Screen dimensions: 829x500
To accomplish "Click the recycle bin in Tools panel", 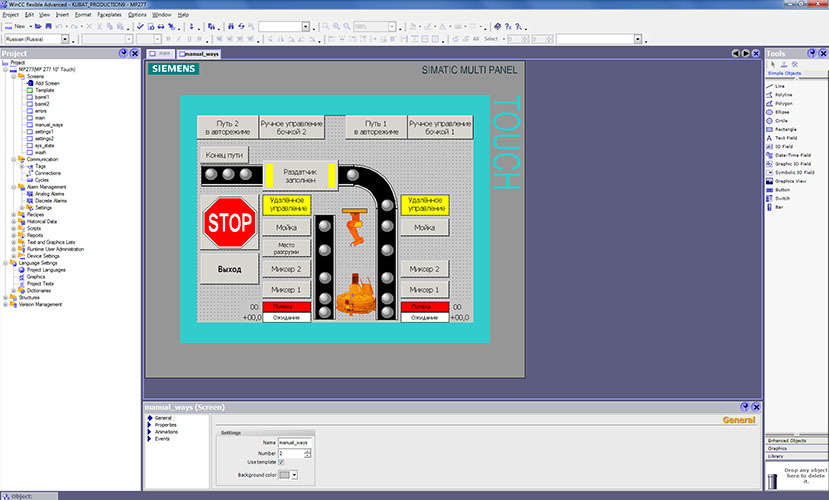I will [772, 480].
